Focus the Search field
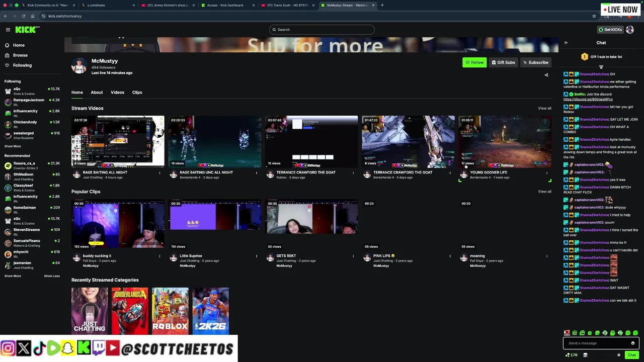This screenshot has width=644, height=362. [x=321, y=30]
